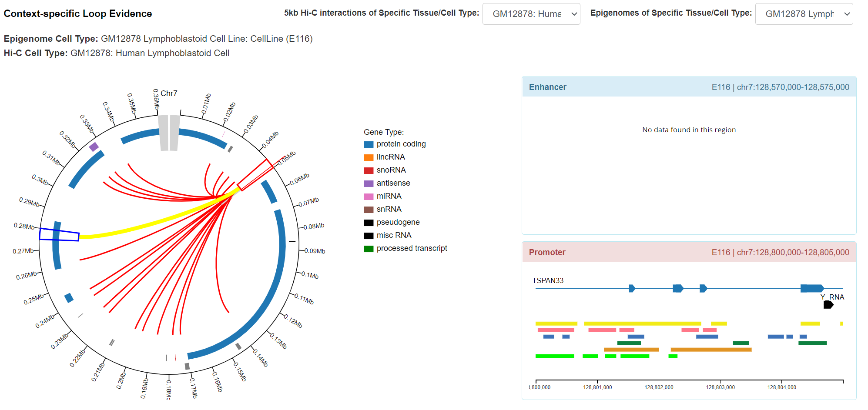The height and width of the screenshot is (410, 868).
Task: Open the Epigenomes cell type dropdown
Action: click(804, 14)
